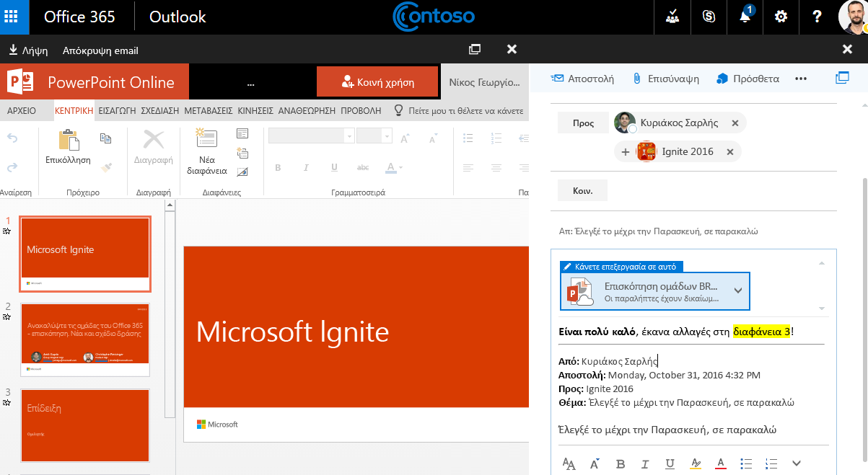Click the compose font size AA icon
Viewport: 868px width, 475px height.
569,463
